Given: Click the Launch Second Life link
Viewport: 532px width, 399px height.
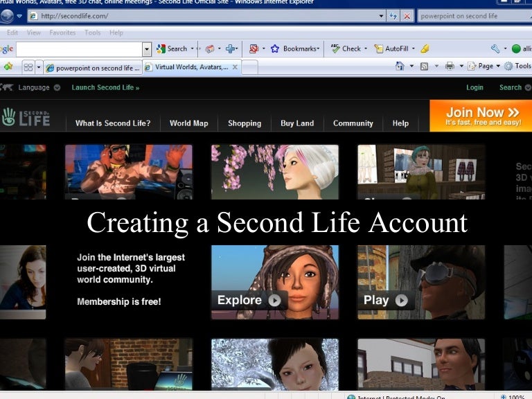Looking at the screenshot, I should point(105,87).
